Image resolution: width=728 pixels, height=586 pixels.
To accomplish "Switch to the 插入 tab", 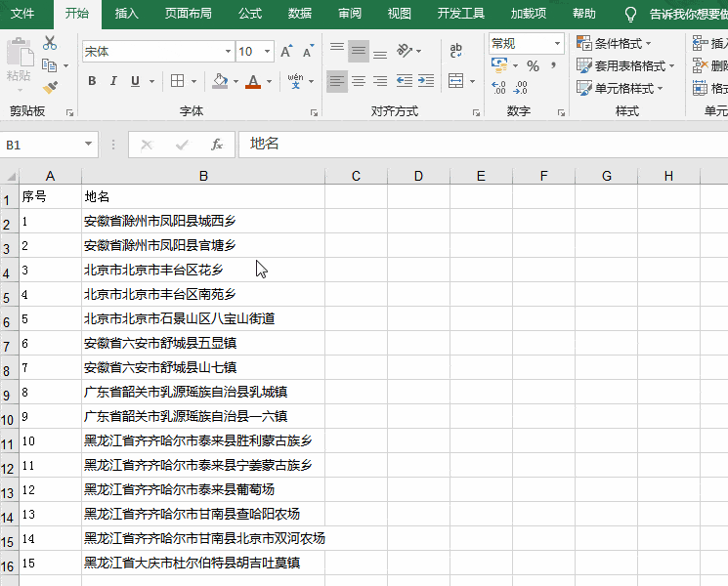I will tap(126, 14).
